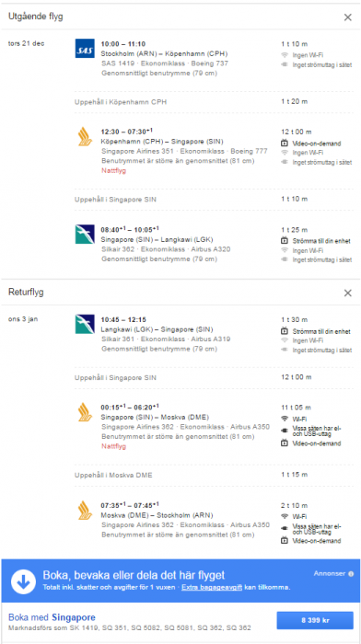Viewport: 361px width, 644px height.
Task: Click Wi-Fi icon for Moskva–Stockholm flight
Action: 285,516
